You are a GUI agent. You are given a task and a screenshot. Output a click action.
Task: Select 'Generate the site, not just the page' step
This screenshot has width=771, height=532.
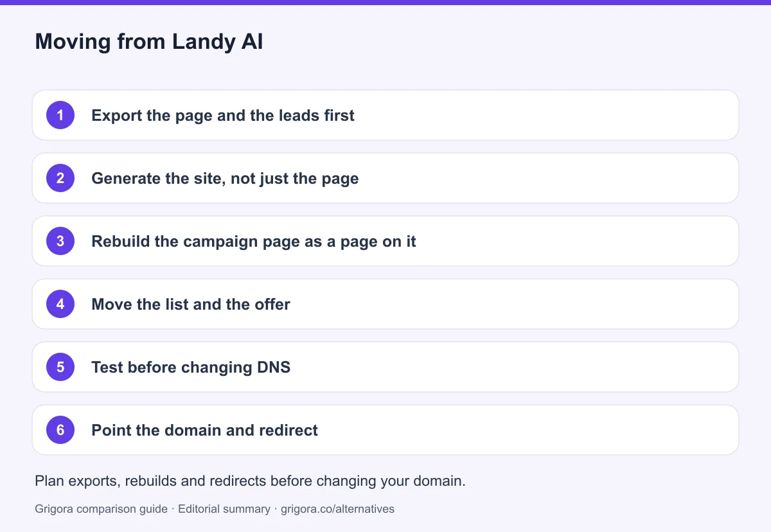pos(385,179)
